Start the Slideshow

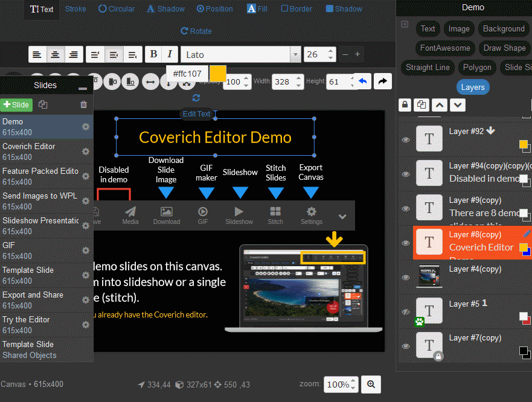[x=239, y=215]
